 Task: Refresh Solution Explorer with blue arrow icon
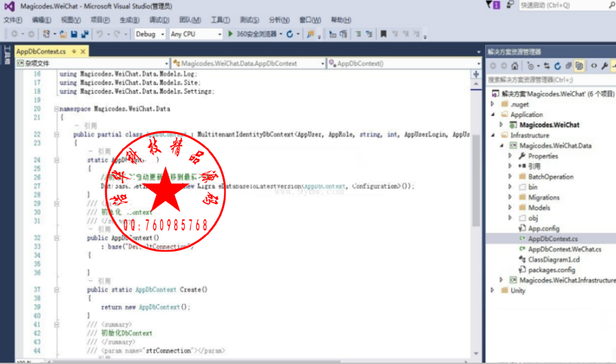557,66
